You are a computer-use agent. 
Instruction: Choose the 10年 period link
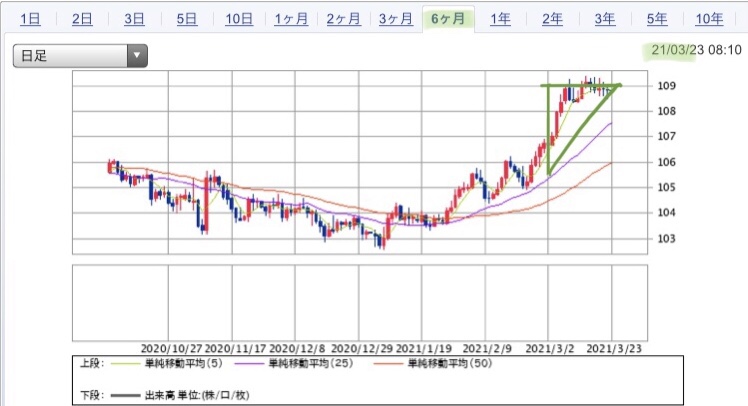pyautogui.click(x=709, y=19)
